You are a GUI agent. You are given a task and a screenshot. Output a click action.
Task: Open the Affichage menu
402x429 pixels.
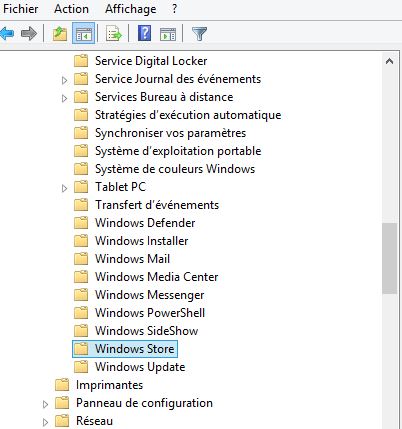(x=131, y=9)
